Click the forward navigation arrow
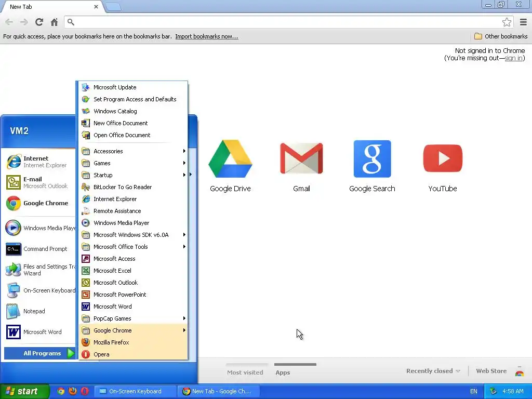This screenshot has width=532, height=399. [24, 22]
